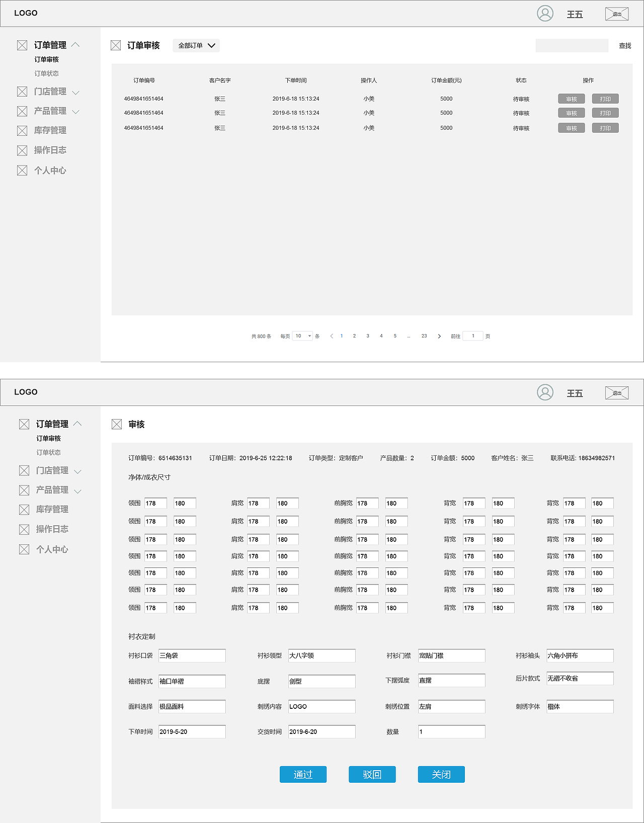Image resolution: width=644 pixels, height=823 pixels.
Task: Click 刺绣位置 field showing 左肩
Action: 452,706
